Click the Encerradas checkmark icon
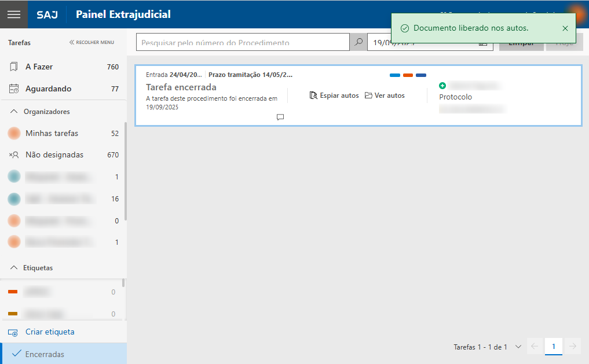589x364 pixels. (17, 354)
